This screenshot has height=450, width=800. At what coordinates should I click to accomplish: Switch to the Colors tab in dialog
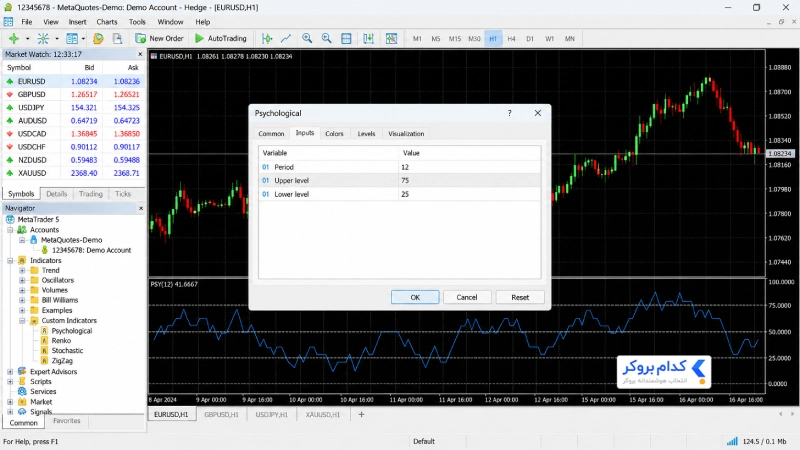tap(334, 134)
